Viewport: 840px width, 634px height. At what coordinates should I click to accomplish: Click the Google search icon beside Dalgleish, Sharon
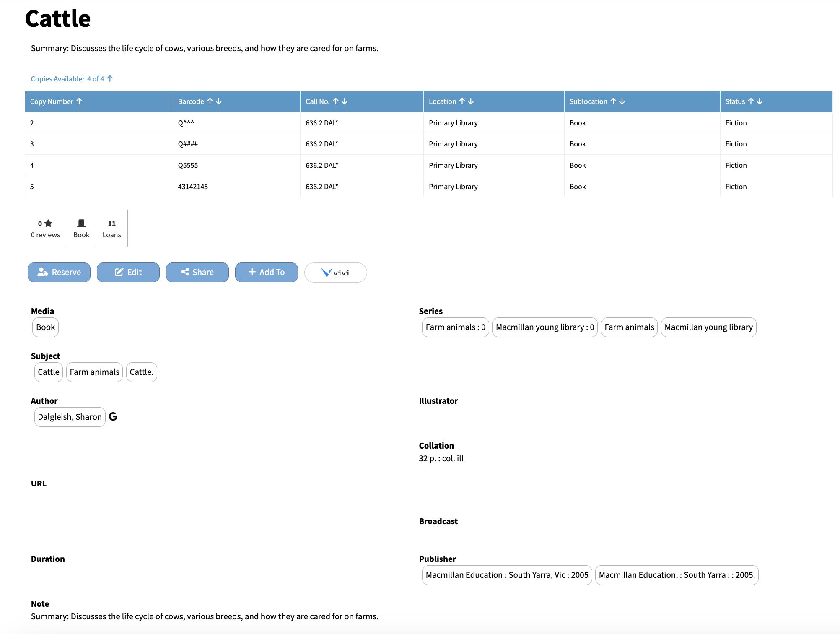[114, 417]
